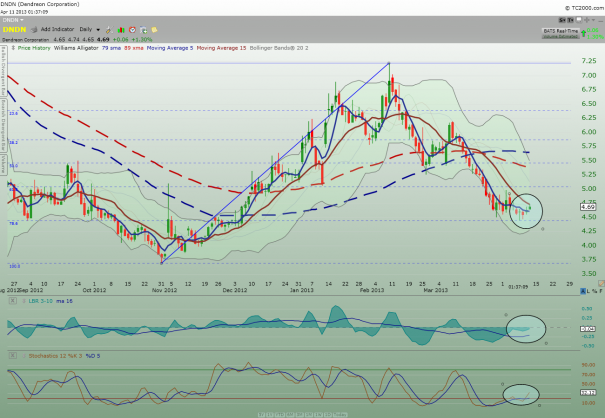This screenshot has height=418, width=605.
Task: Click the add chart window icon
Action: pyautogui.click(x=144, y=29)
